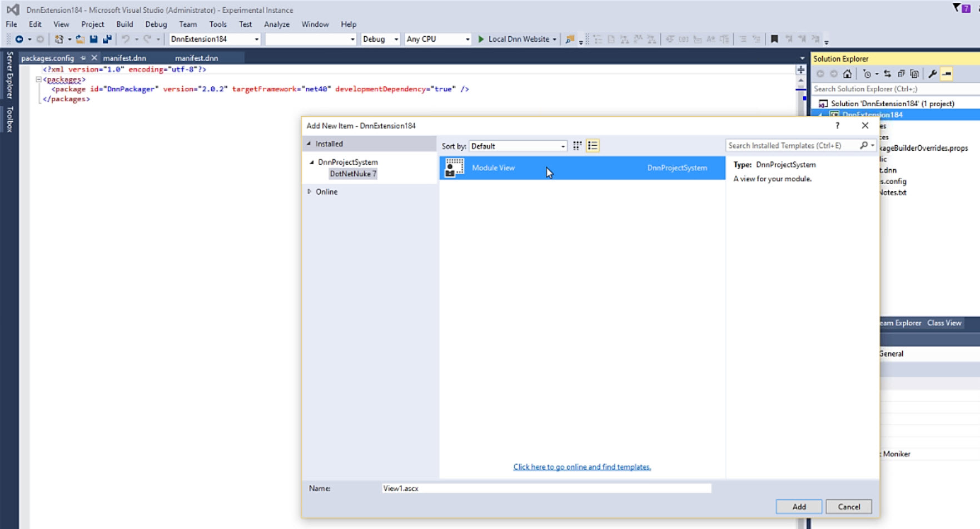Viewport: 980px width, 529px height.
Task: Click the Solution Explorer Home icon
Action: click(x=847, y=74)
